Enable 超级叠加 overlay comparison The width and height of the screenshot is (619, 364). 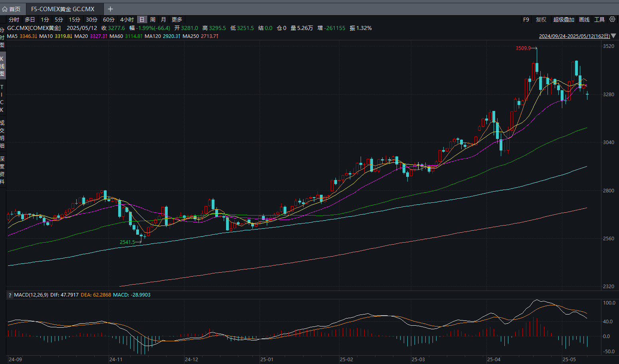point(563,19)
